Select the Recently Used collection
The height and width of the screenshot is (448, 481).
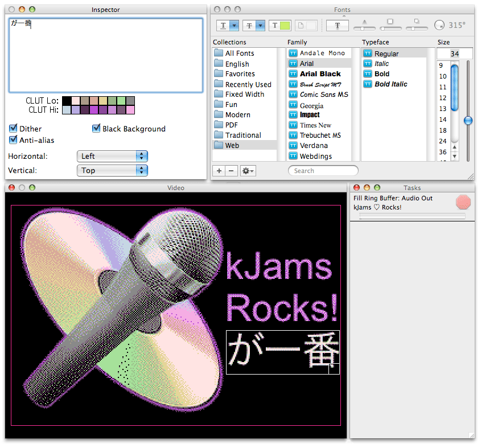click(245, 84)
